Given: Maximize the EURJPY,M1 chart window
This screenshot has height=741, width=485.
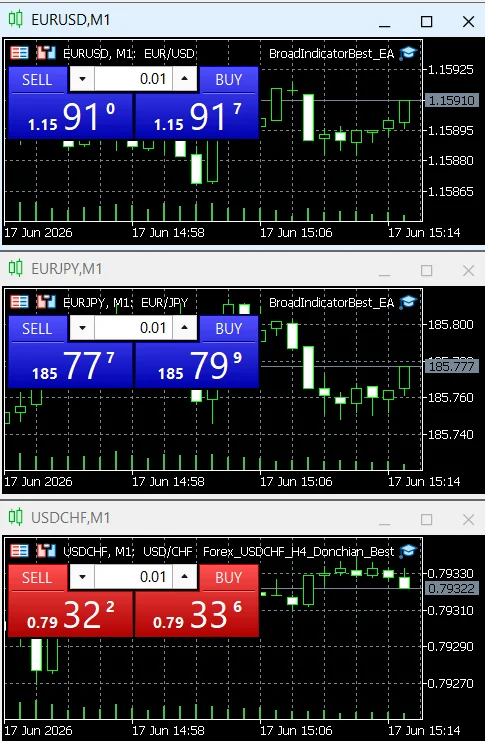Looking at the screenshot, I should [x=426, y=270].
